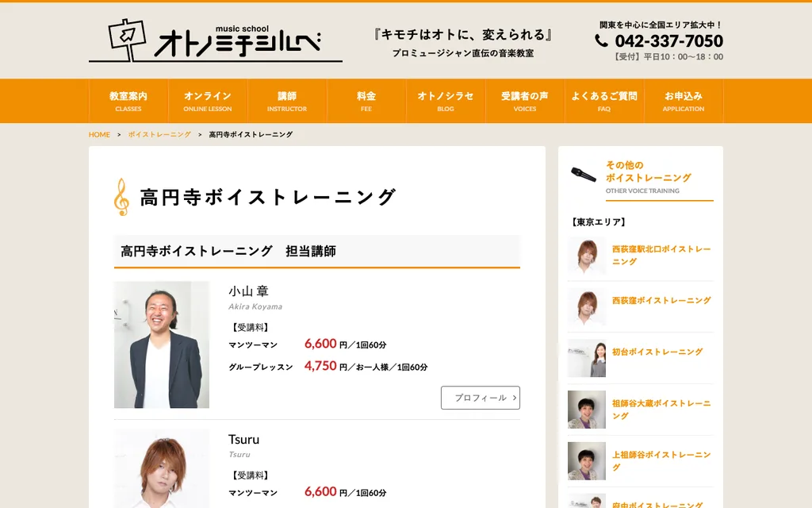Click the 小山 章 instructor name
Screen dimensions: 812x508
pyautogui.click(x=248, y=291)
